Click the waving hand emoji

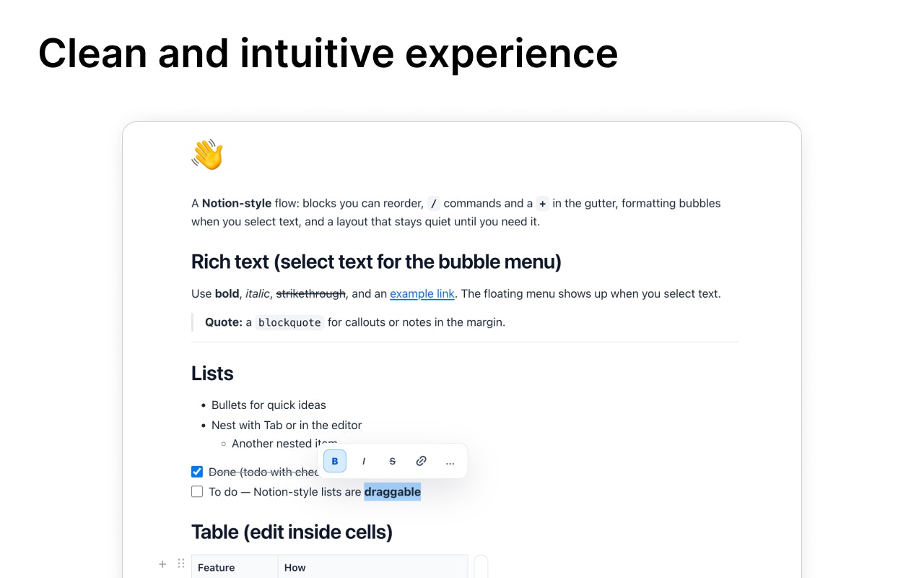coord(207,154)
